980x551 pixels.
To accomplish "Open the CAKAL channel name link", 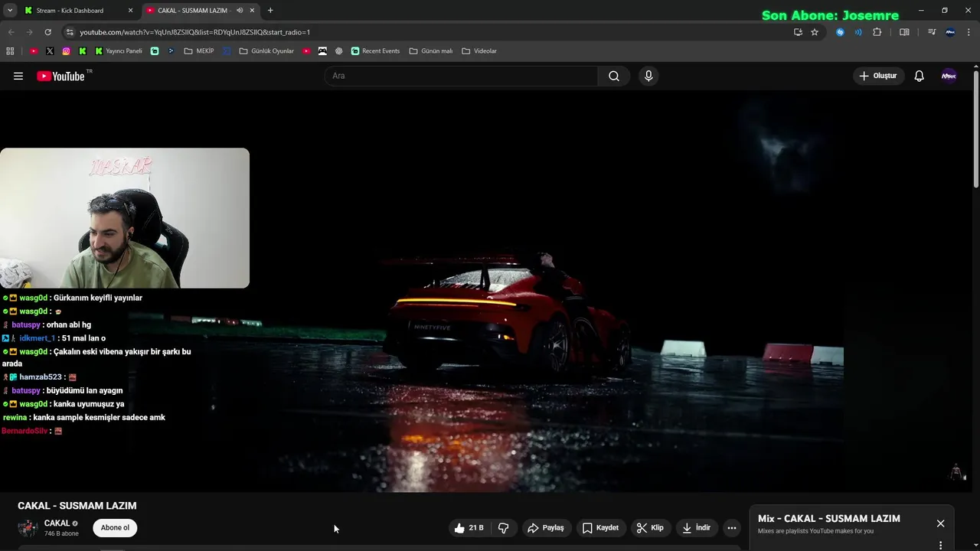I will point(57,523).
